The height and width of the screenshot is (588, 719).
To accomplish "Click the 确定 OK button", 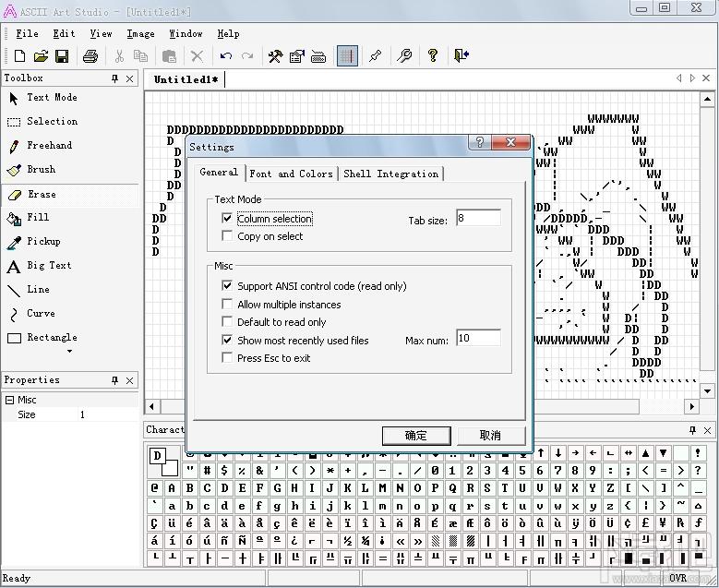I will pyautogui.click(x=416, y=436).
